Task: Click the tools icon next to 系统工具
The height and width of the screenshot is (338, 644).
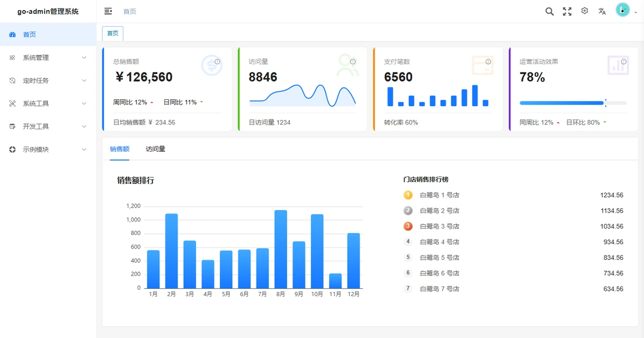Action: pos(12,104)
